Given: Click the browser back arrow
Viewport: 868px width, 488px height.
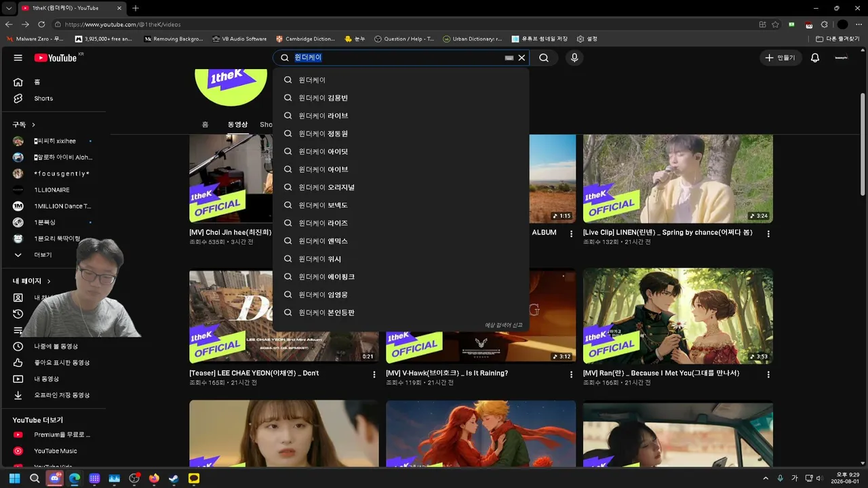Looking at the screenshot, I should 10,24.
